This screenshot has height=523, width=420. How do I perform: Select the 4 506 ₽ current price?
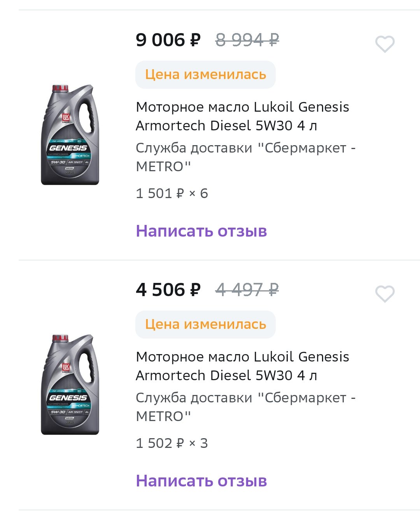click(x=168, y=290)
